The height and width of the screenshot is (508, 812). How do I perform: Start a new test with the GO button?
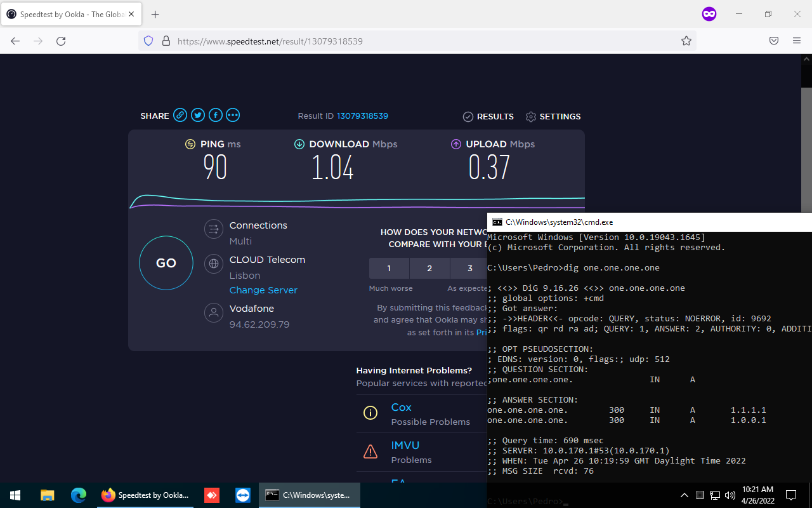[166, 262]
